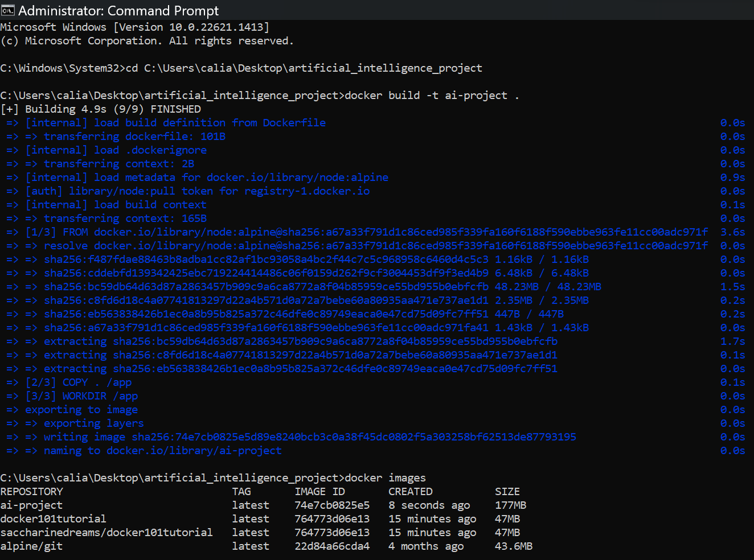This screenshot has height=560, width=754.
Task: Click the '447B / 447B' size text
Action: tap(530, 314)
